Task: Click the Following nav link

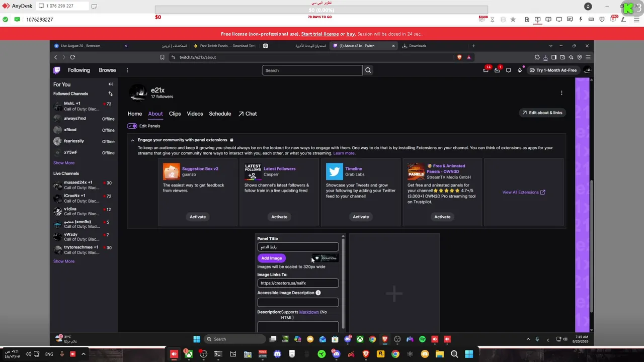Action: 79,70
